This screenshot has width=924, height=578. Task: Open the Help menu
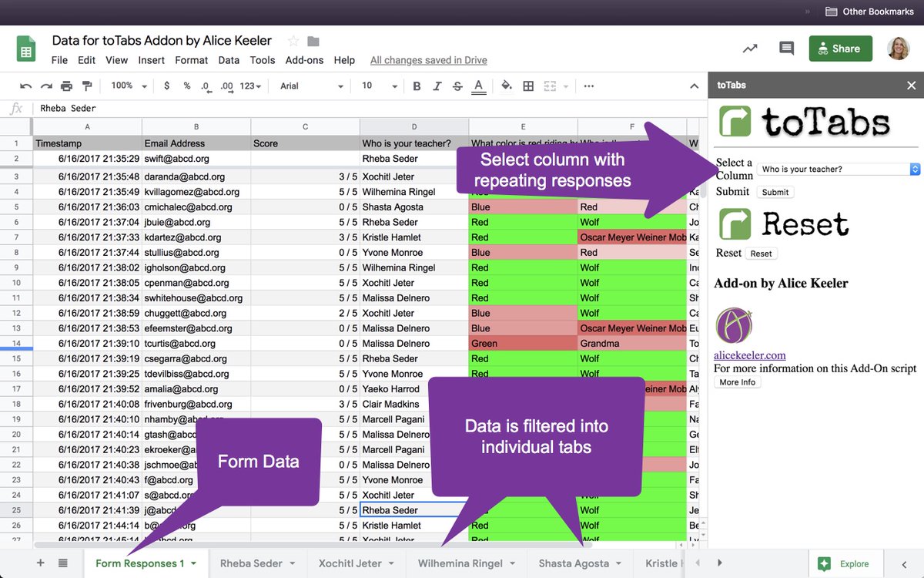pos(344,60)
